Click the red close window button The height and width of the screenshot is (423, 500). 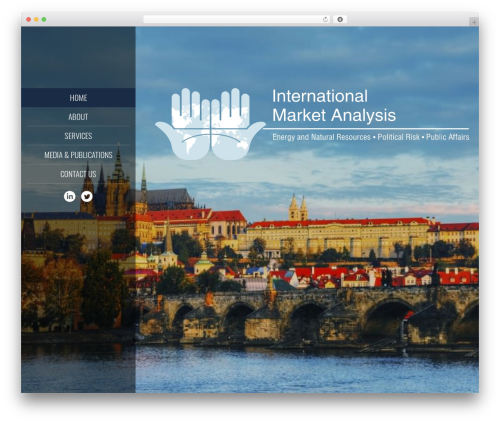tap(29, 19)
